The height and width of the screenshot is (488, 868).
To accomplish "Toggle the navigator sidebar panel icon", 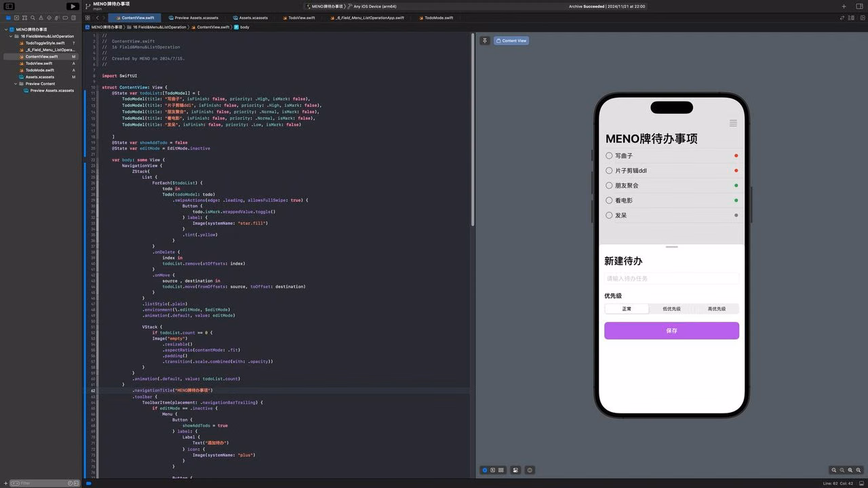I will [x=9, y=6].
